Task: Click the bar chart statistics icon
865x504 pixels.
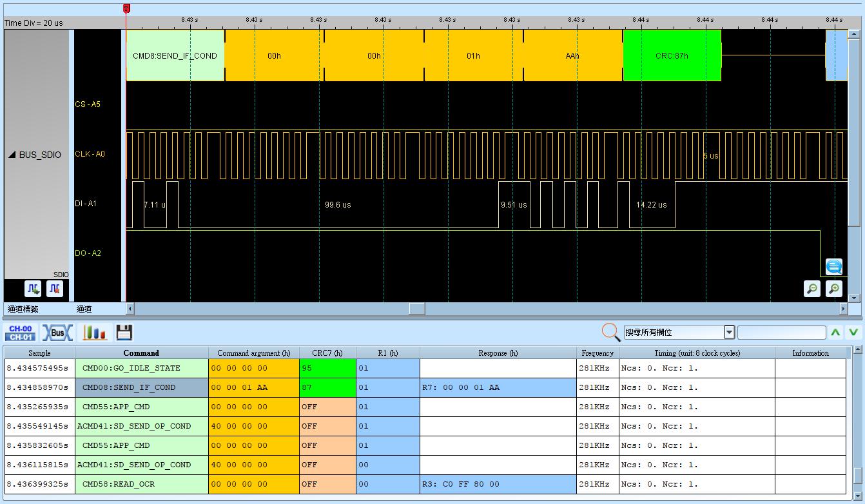Action: pos(94,333)
